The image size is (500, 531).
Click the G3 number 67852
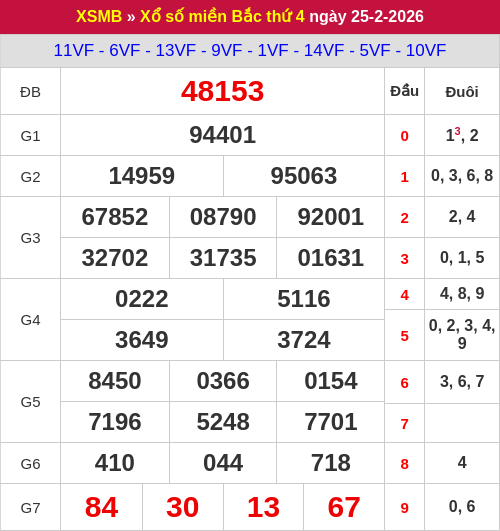[x=115, y=217]
